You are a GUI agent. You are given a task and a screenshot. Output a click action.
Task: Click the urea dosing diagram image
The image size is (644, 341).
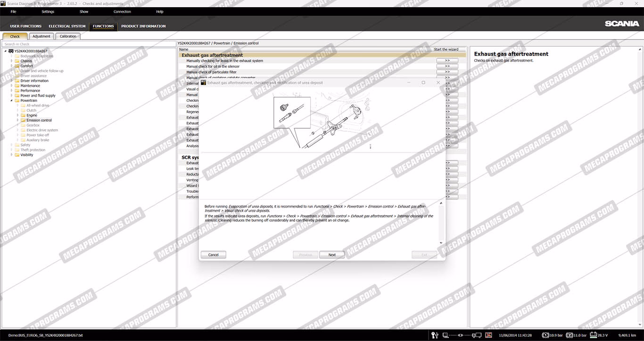[x=323, y=121]
